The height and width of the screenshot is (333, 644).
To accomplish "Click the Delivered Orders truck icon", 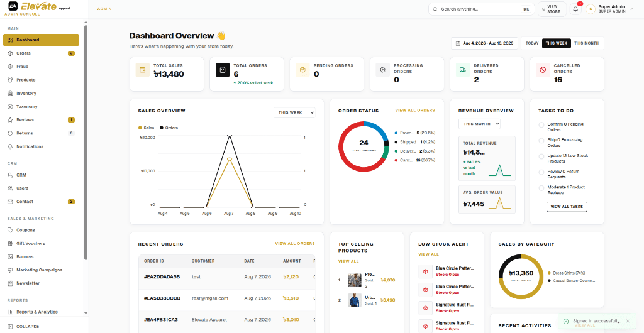I will pyautogui.click(x=462, y=70).
